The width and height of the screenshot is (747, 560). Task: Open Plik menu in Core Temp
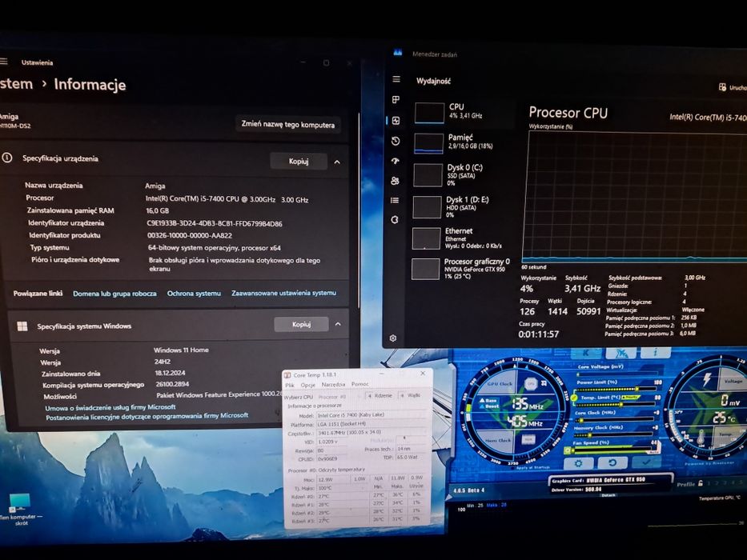[290, 385]
